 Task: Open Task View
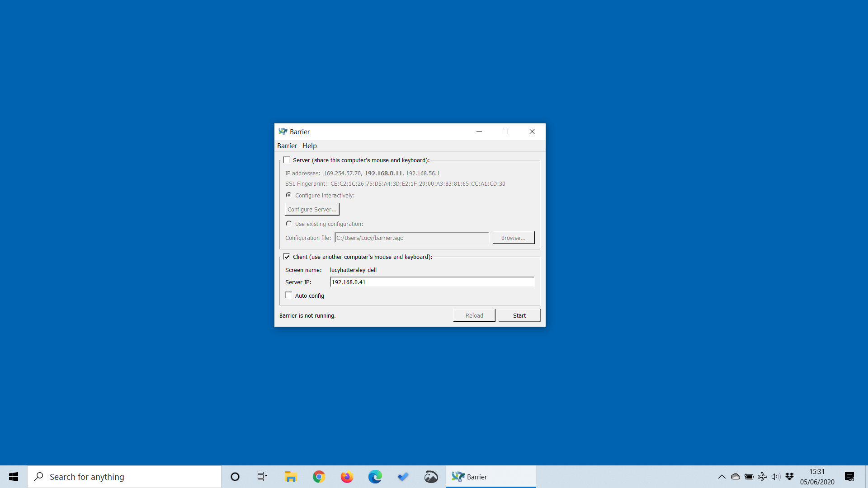(x=262, y=476)
